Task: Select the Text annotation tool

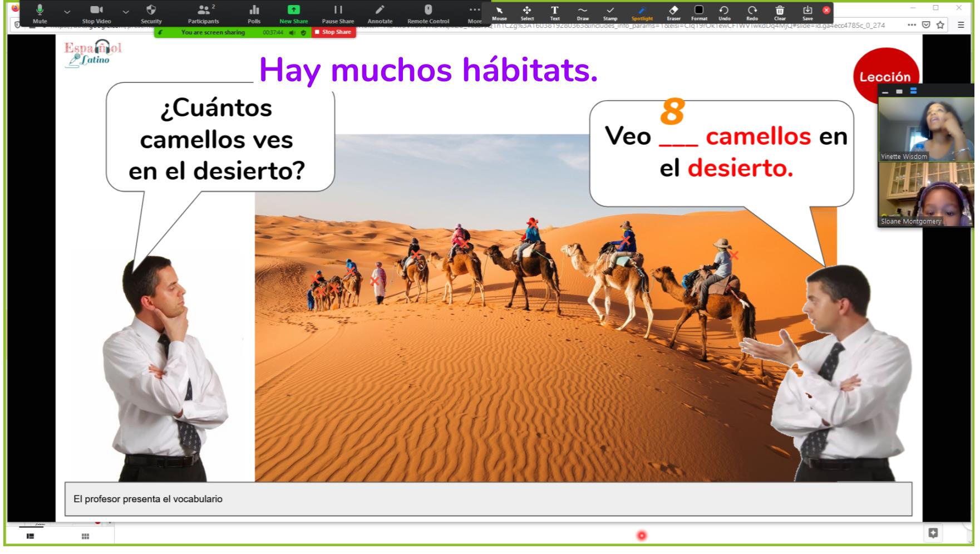Action: [554, 13]
